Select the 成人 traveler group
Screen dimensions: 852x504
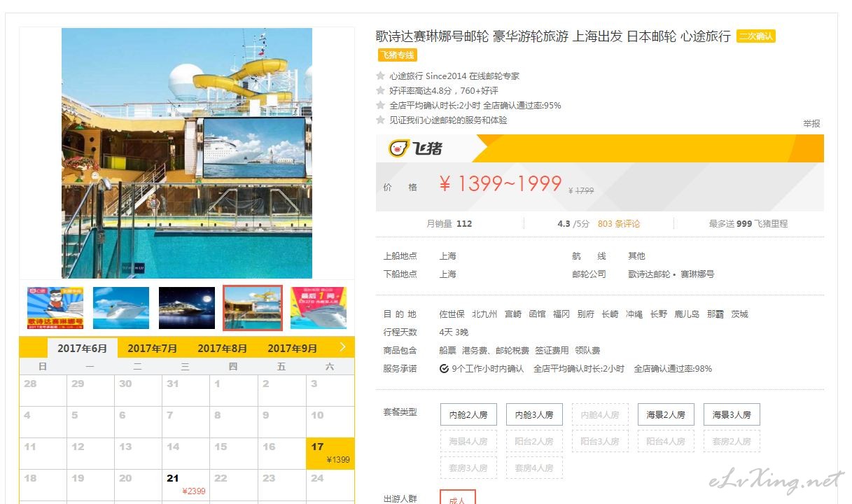(x=458, y=497)
